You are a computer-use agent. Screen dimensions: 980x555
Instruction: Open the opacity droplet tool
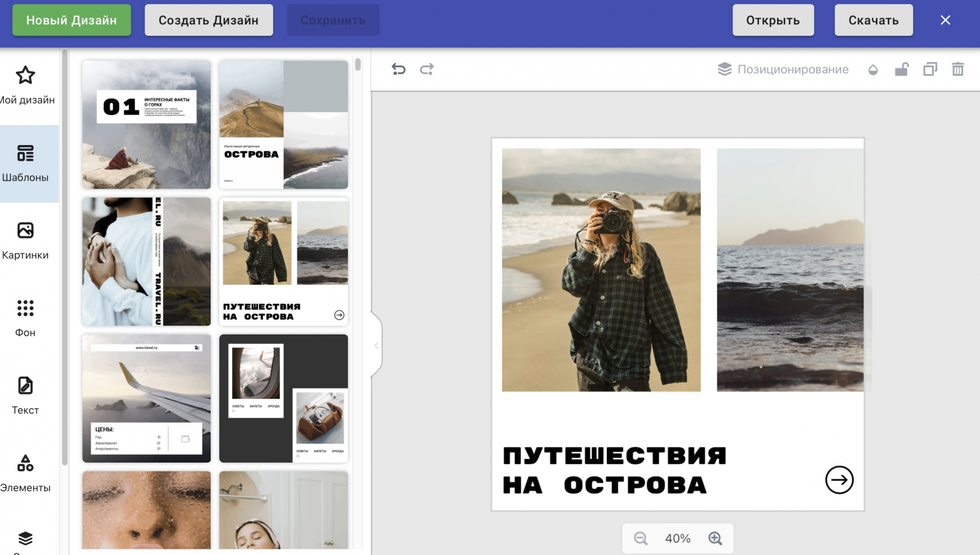(x=873, y=70)
